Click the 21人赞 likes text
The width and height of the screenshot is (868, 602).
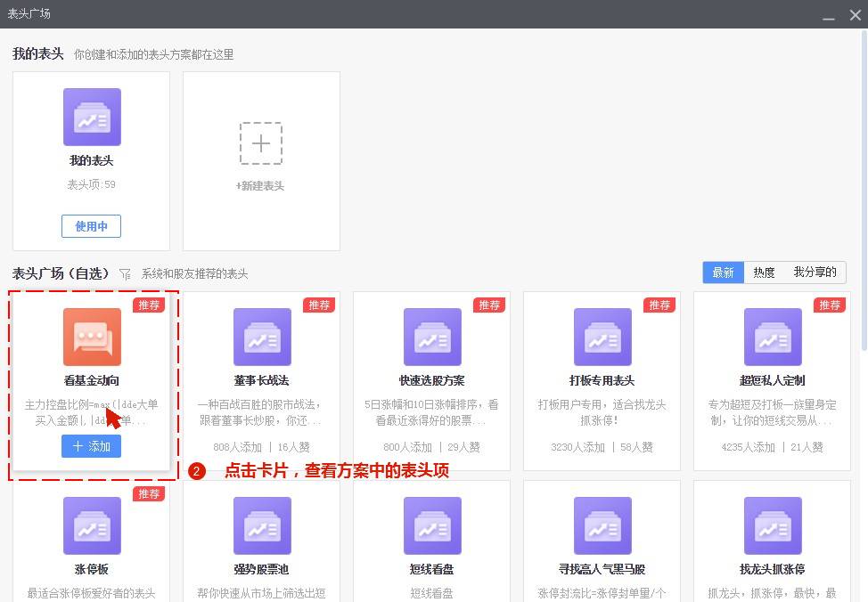[807, 447]
